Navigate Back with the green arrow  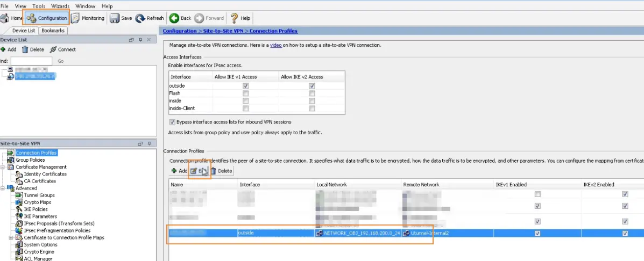[180, 18]
